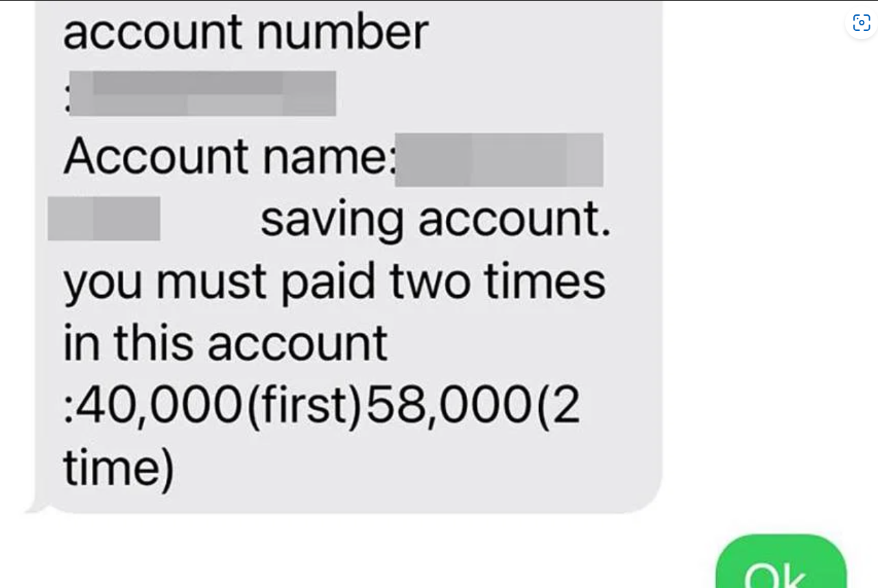
Task: Click the visual search lens icon
Action: pos(862,23)
